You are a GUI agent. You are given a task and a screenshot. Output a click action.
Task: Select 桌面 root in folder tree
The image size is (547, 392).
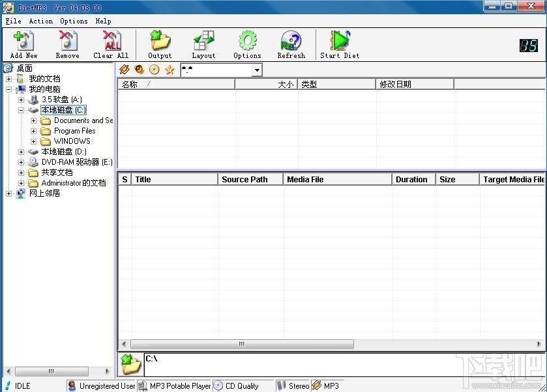24,68
